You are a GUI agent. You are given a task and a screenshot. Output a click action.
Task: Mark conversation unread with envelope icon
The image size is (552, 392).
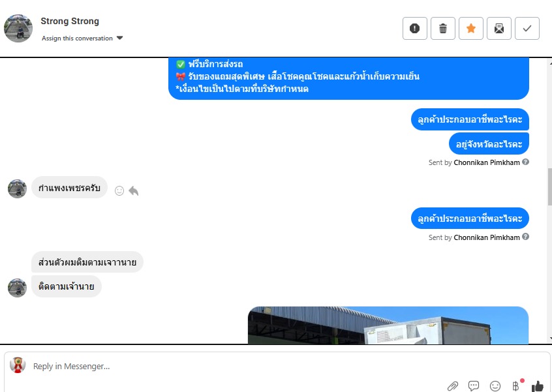click(x=499, y=28)
